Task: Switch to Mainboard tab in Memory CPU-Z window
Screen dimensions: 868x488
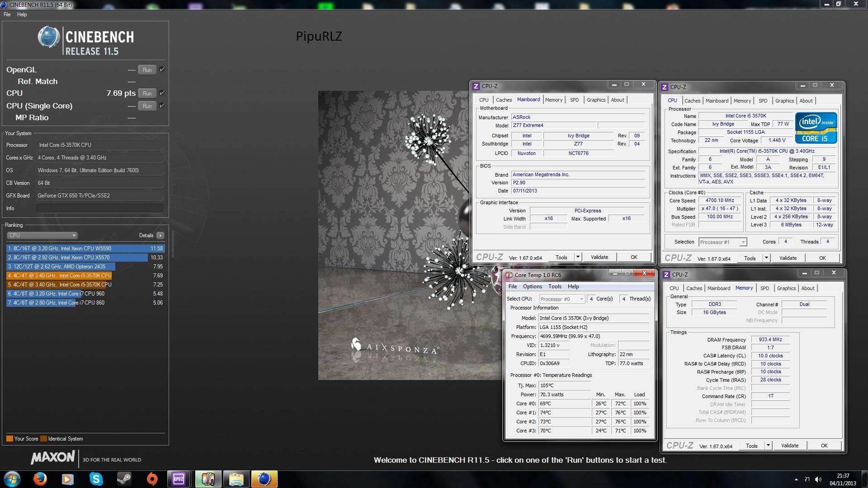Action: point(719,288)
